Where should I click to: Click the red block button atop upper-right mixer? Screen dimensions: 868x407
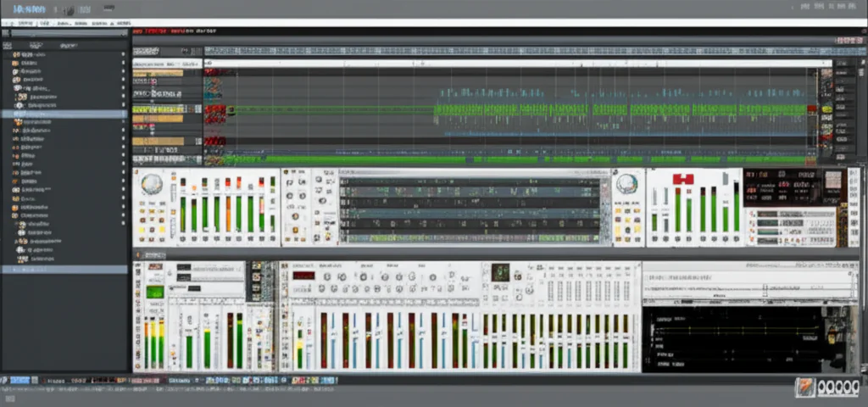[x=683, y=179]
